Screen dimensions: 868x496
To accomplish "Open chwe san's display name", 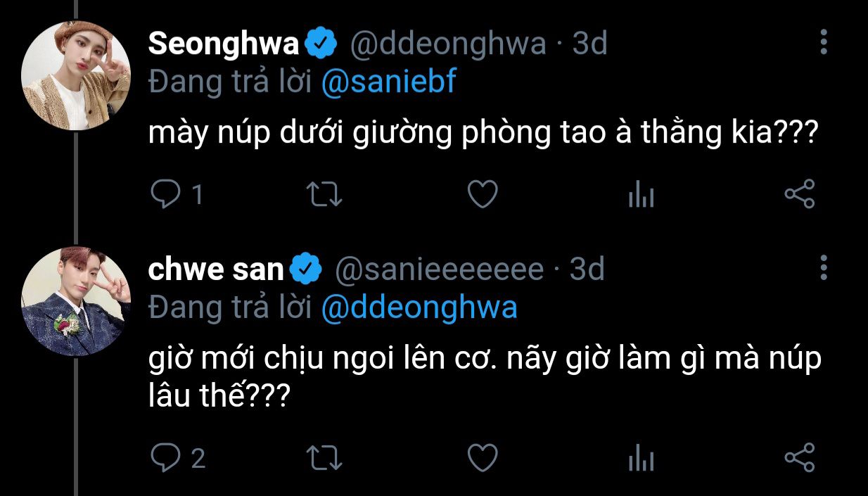I will 216,269.
